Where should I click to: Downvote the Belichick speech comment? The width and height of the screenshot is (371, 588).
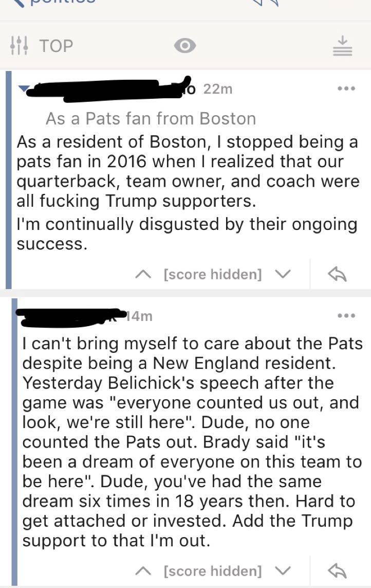point(283,571)
